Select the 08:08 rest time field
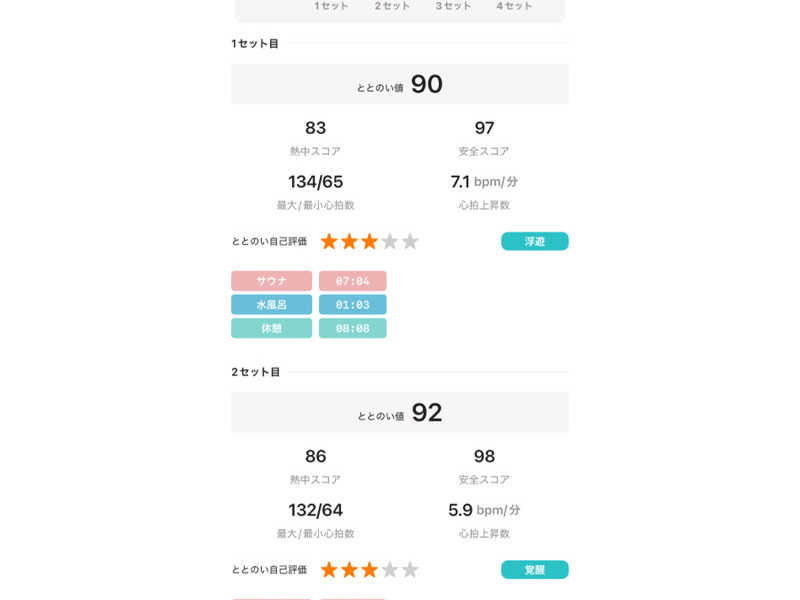Screen dimensions: 800x600 [x=352, y=328]
